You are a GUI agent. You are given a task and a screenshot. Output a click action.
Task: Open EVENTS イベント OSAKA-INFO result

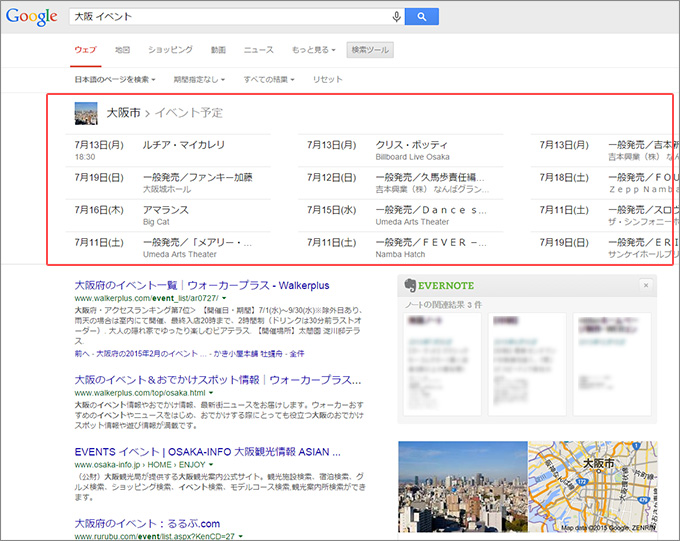(x=207, y=452)
